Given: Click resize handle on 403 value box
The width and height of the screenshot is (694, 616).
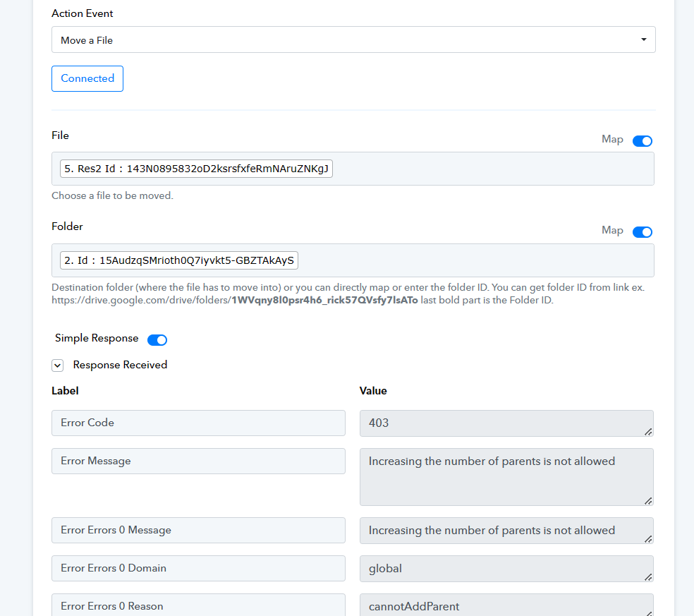Looking at the screenshot, I should click(648, 432).
